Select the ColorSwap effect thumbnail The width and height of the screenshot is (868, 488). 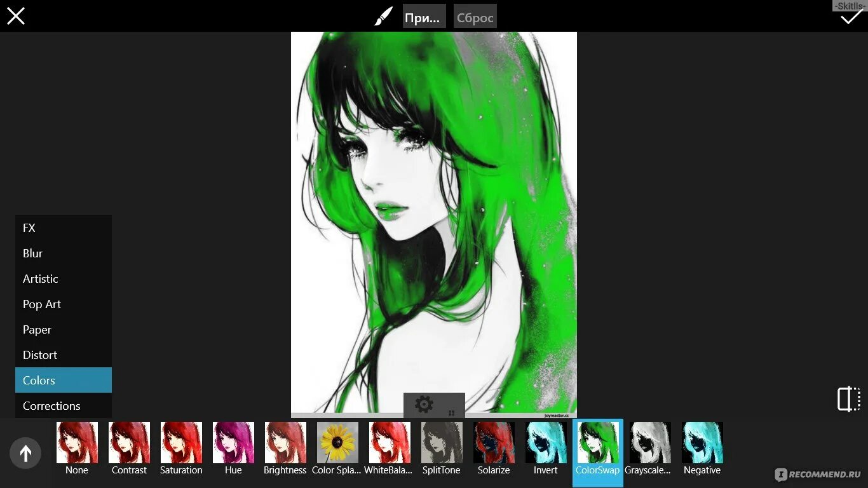click(x=598, y=442)
